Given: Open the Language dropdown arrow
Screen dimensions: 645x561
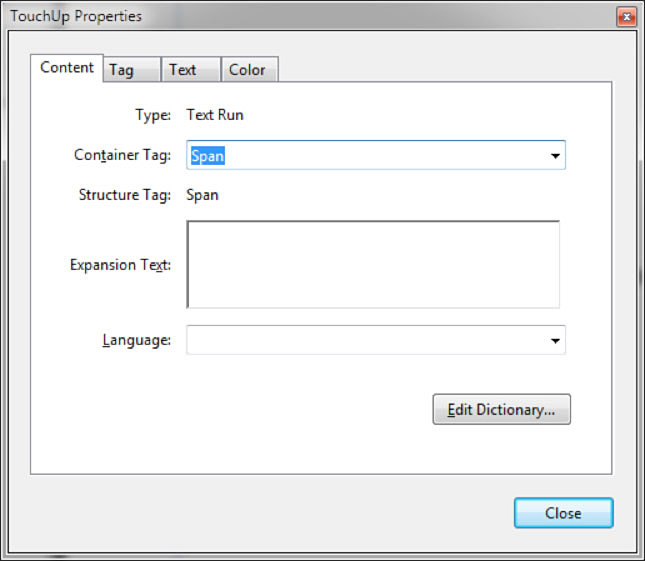Looking at the screenshot, I should (x=554, y=341).
